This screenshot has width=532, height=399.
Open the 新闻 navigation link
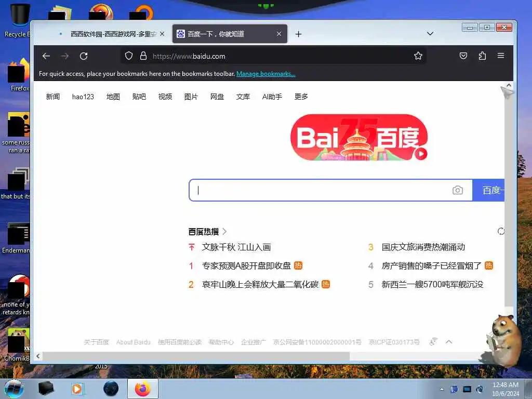tap(53, 97)
